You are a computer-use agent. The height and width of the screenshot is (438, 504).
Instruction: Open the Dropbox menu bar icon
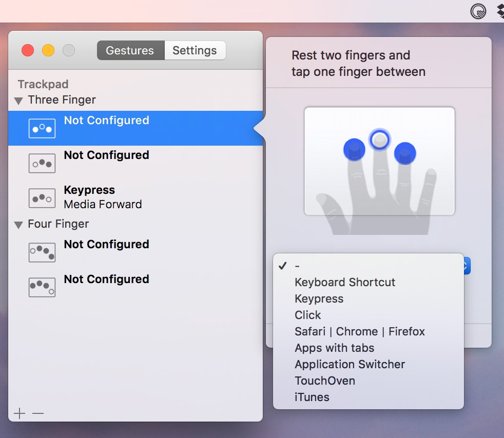click(x=501, y=11)
